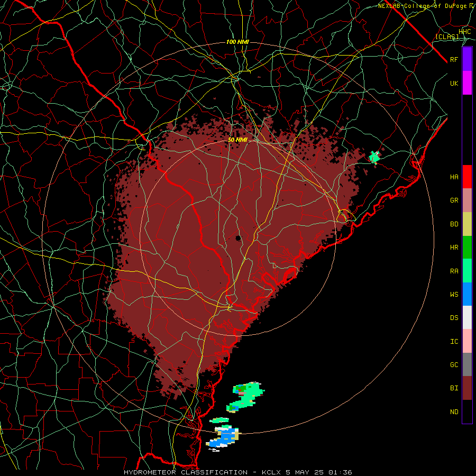The height and width of the screenshot is (476, 476).
Task: Click the yellow BD legend color swatch
Action: (x=467, y=224)
